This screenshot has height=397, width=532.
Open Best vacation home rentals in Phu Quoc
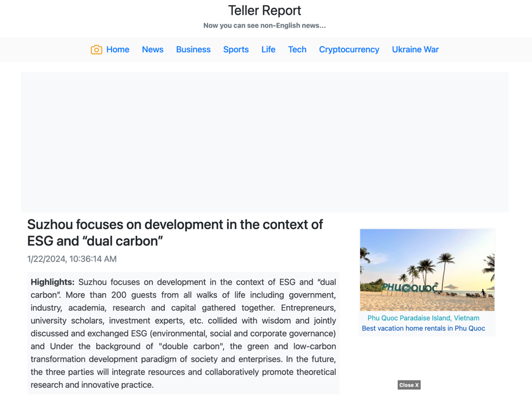[423, 328]
